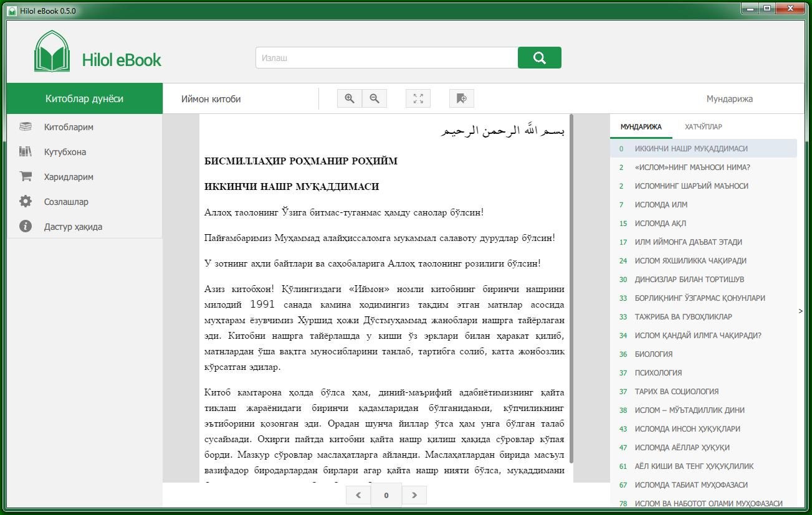Click the Излаш search field
Screen dimensions: 812x515
point(386,58)
